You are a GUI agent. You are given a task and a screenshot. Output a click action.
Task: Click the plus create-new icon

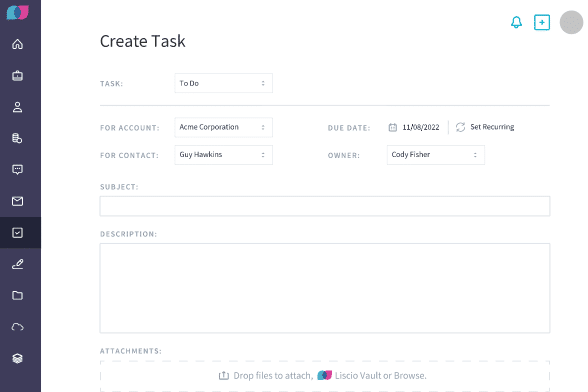pos(542,23)
